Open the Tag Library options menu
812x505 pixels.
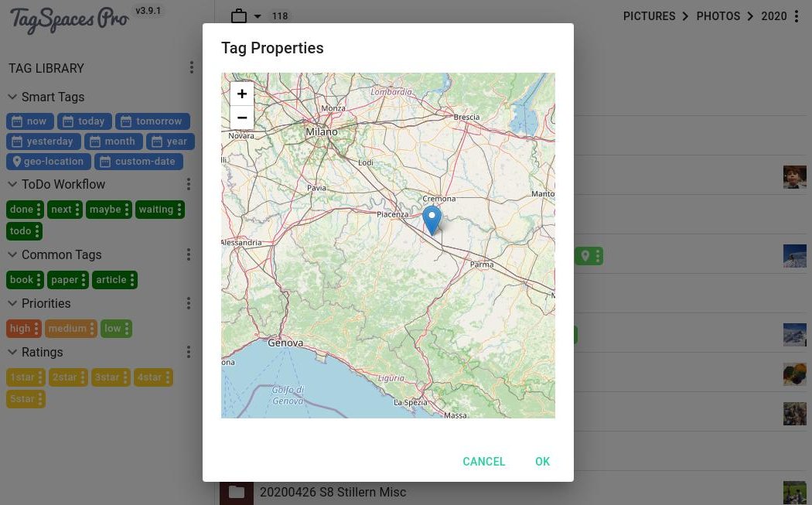tap(192, 67)
